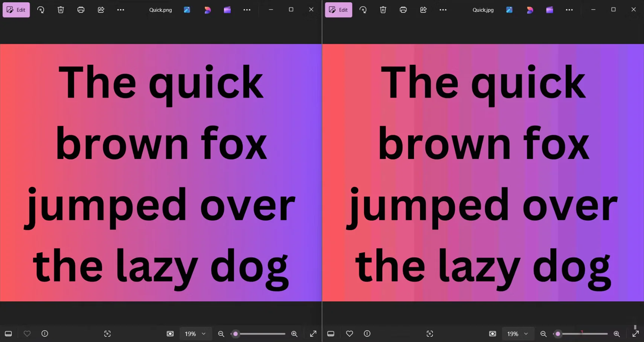Delete the Quick.jpg image
Viewport: 644px width, 342px height.
click(x=383, y=10)
